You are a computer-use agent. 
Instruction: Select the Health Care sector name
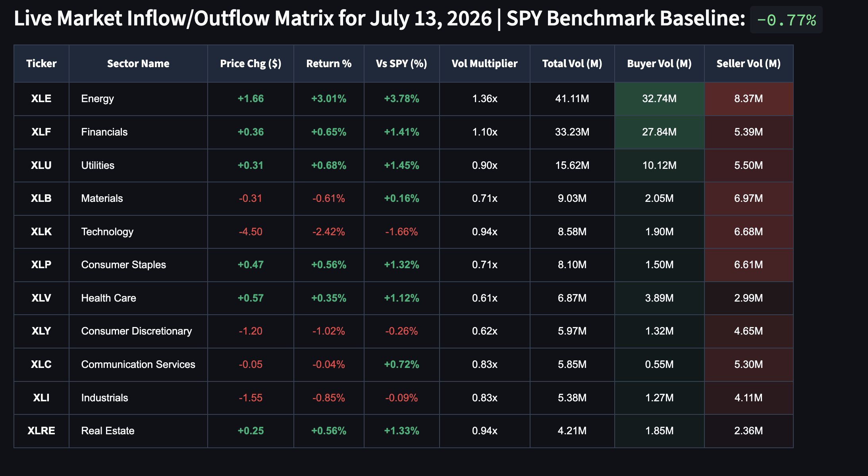tap(108, 298)
